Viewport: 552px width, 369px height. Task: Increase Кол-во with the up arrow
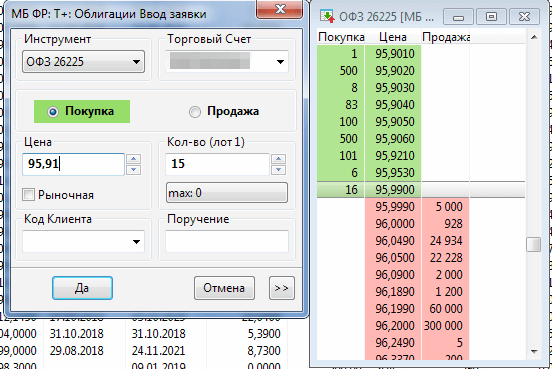[x=278, y=159]
